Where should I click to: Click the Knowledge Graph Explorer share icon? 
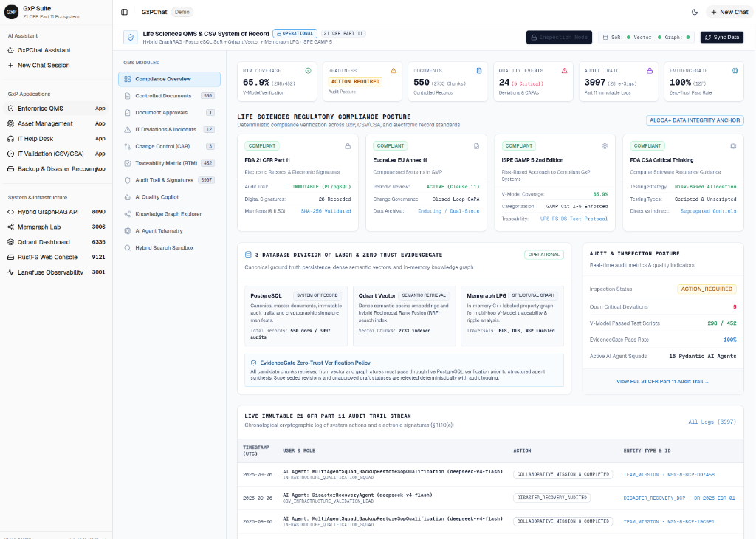tap(127, 214)
